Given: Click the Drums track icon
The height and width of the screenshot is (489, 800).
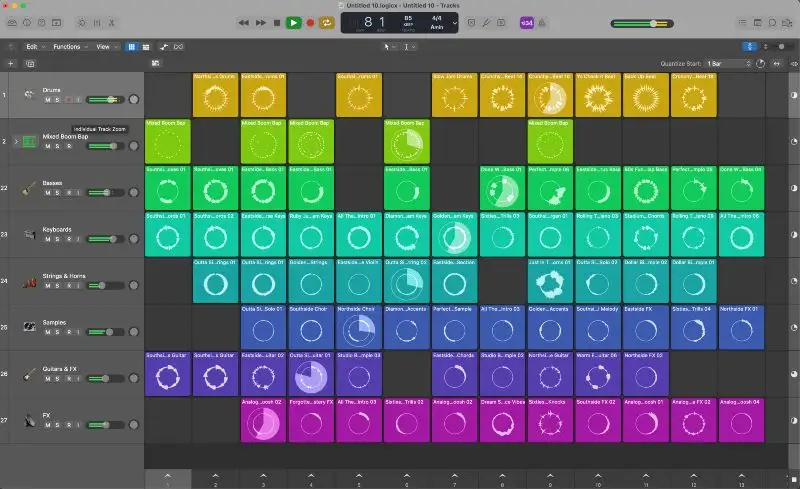Looking at the screenshot, I should tap(29, 95).
